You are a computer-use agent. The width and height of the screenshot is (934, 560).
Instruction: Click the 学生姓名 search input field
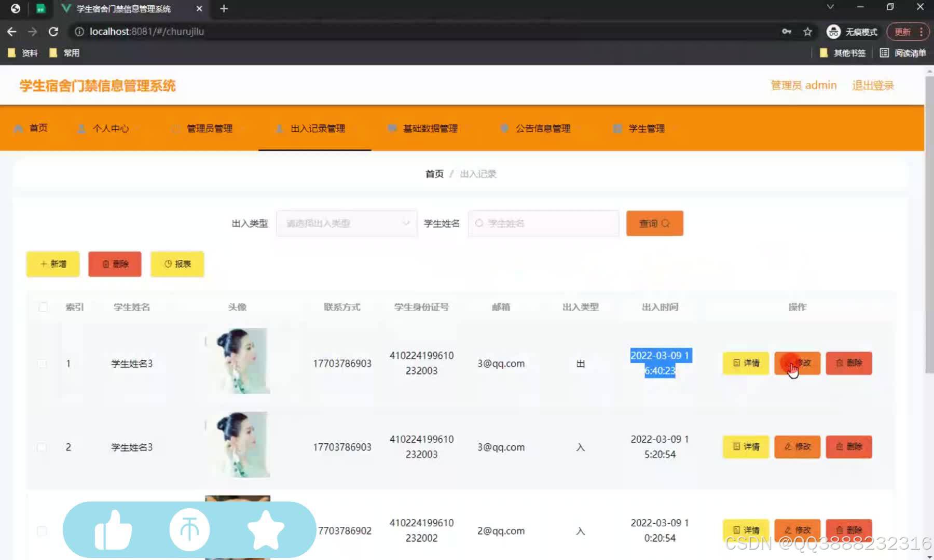point(543,223)
